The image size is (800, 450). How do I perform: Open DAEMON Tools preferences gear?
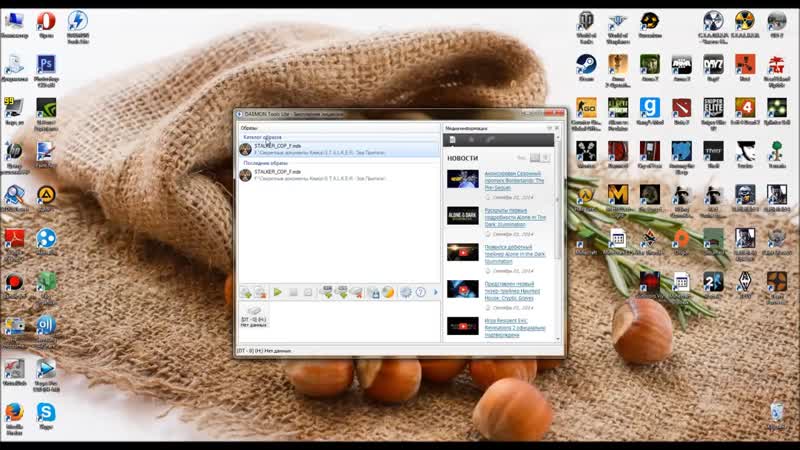[406, 292]
